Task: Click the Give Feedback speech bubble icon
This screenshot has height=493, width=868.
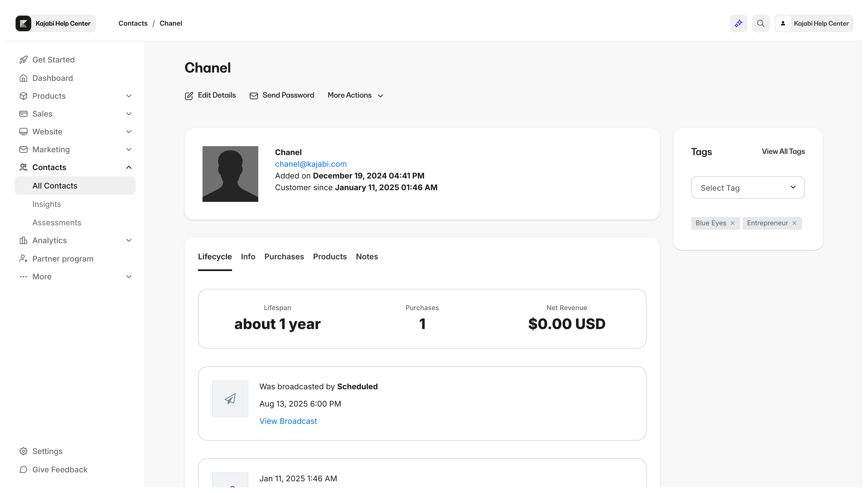Action: [23, 470]
